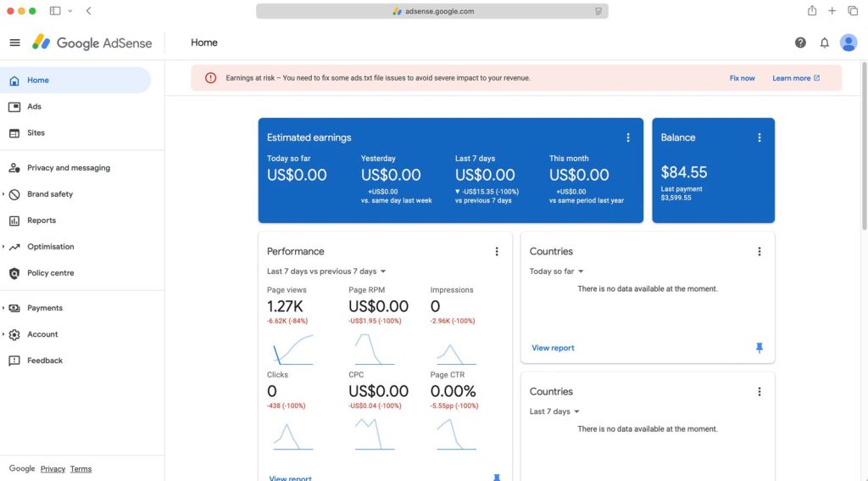
Task: Open the notifications bell
Action: [824, 42]
